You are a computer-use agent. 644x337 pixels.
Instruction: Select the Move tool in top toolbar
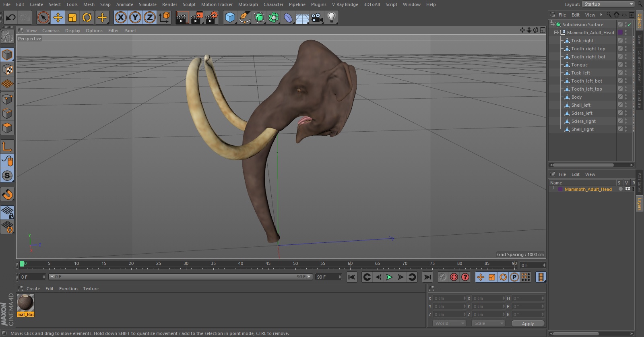coord(58,17)
